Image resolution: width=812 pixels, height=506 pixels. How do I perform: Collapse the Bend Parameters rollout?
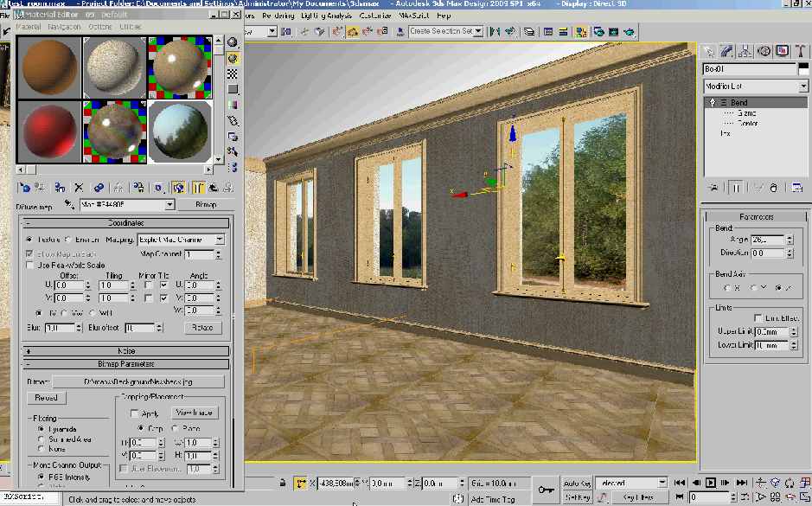756,216
